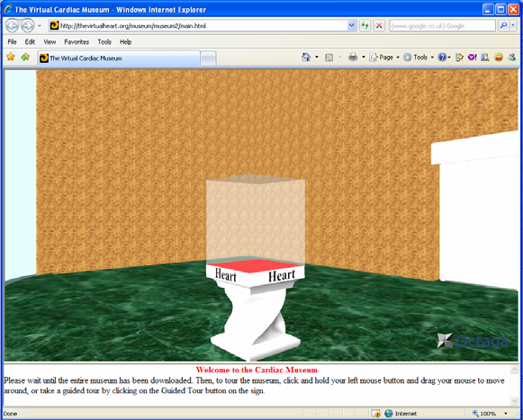
Task: Click the Done status bar text
Action: click(x=10, y=414)
